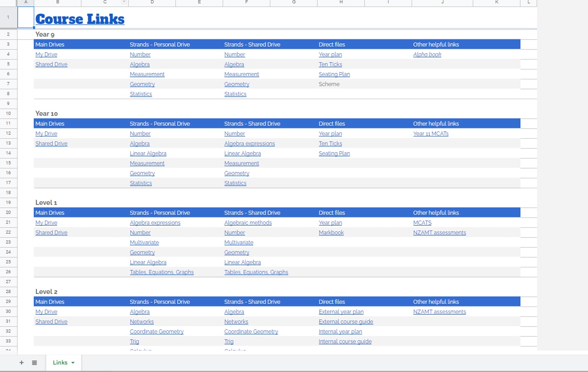Open column C's filter dropdown arrow
This screenshot has height=372, width=588.
tap(124, 3)
